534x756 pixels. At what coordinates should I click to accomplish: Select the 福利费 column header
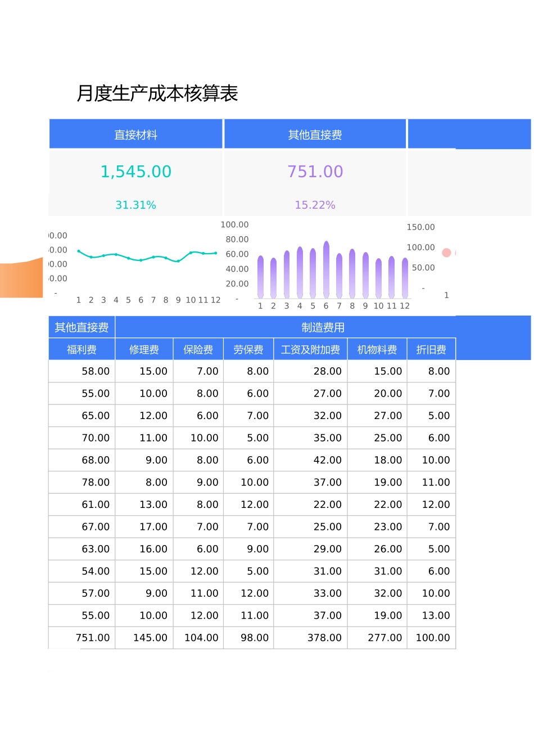[82, 349]
